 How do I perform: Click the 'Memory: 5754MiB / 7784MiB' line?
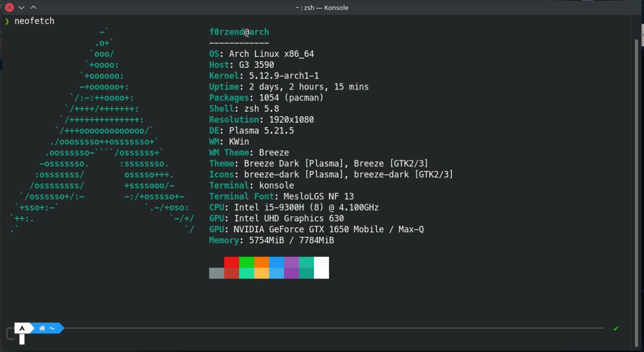pyautogui.click(x=272, y=240)
